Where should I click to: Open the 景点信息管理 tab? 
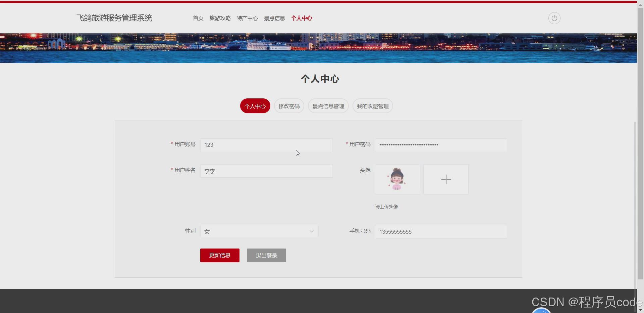pos(328,106)
